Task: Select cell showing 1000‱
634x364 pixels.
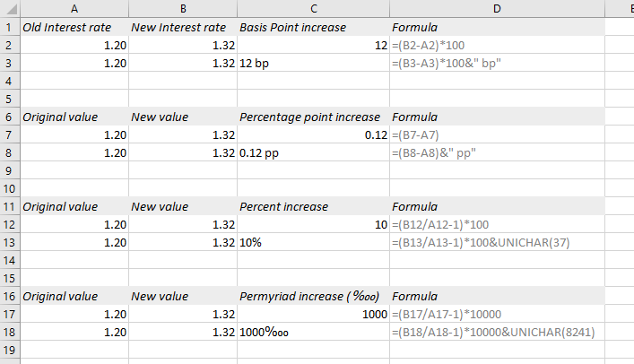Action: [x=313, y=332]
